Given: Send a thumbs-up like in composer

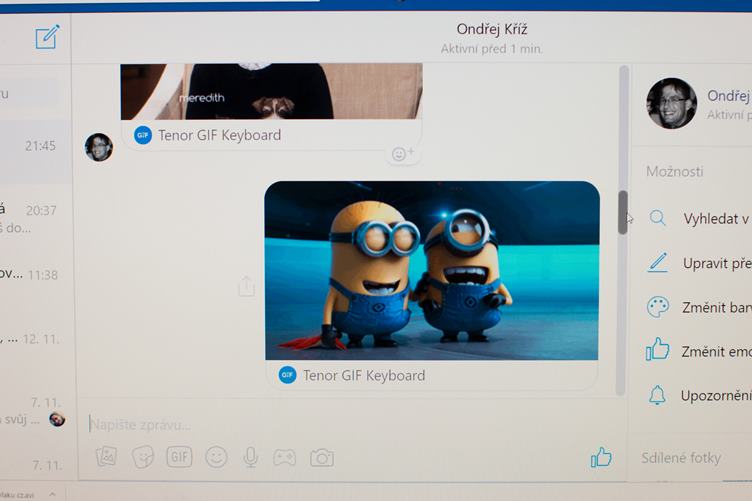Looking at the screenshot, I should coord(601,457).
